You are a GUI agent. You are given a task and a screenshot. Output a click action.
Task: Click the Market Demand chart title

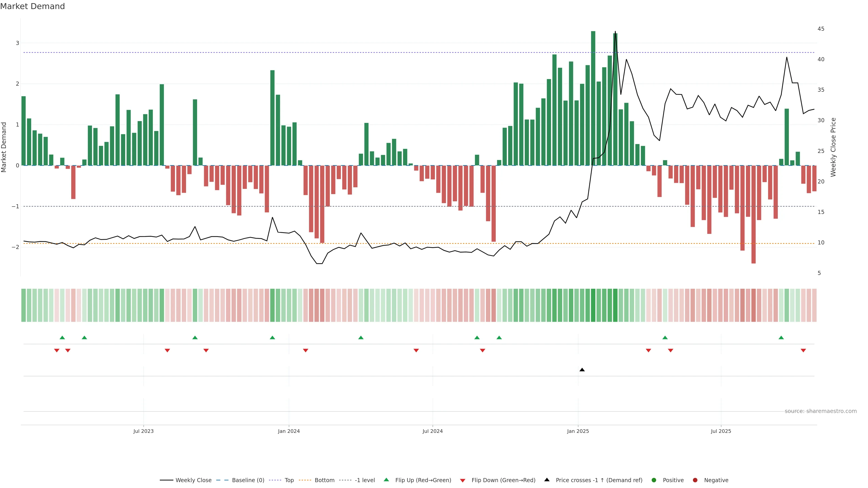[x=32, y=6]
